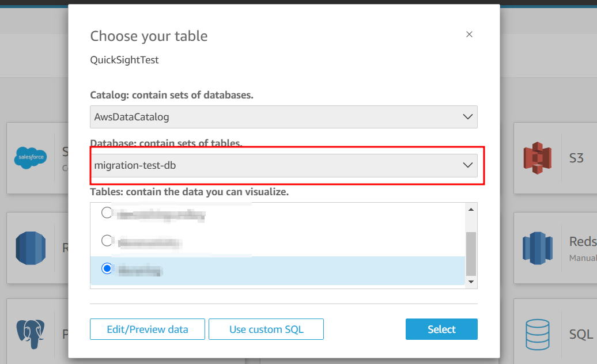This screenshot has width=597, height=364.
Task: Click the S3 data source label
Action: click(x=576, y=158)
